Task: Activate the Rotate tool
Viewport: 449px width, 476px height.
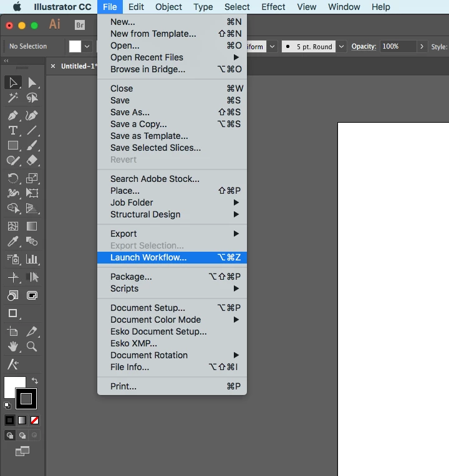Action: click(13, 178)
